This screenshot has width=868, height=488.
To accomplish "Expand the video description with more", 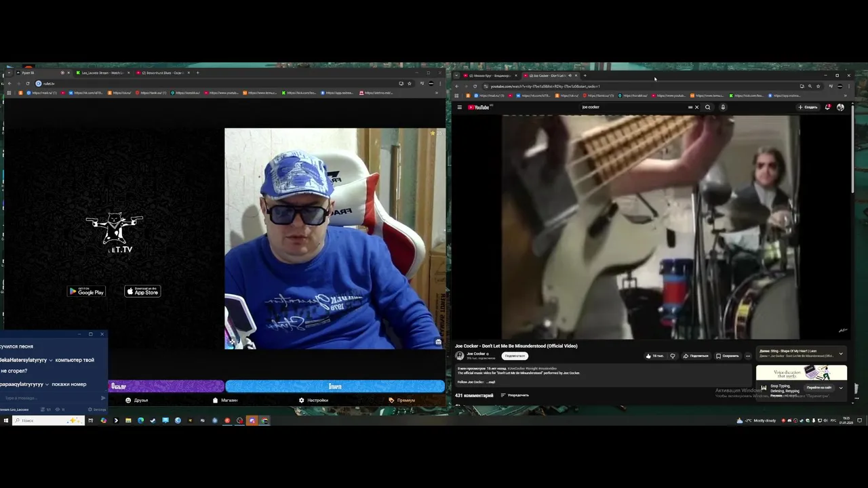I will pos(492,382).
